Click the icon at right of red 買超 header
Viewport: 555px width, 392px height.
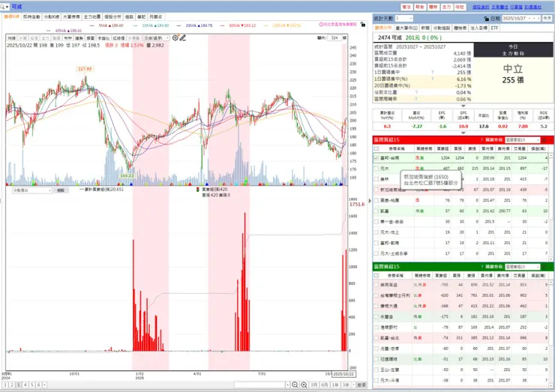[x=544, y=140]
